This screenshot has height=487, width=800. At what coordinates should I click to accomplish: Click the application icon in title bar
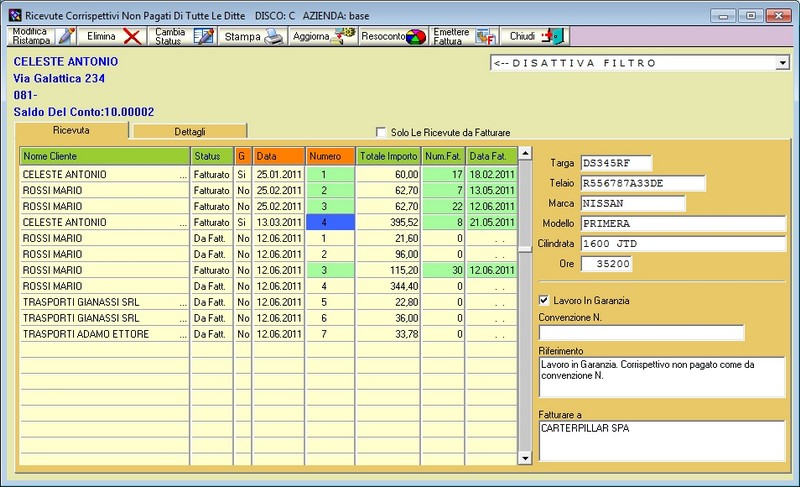(x=15, y=15)
